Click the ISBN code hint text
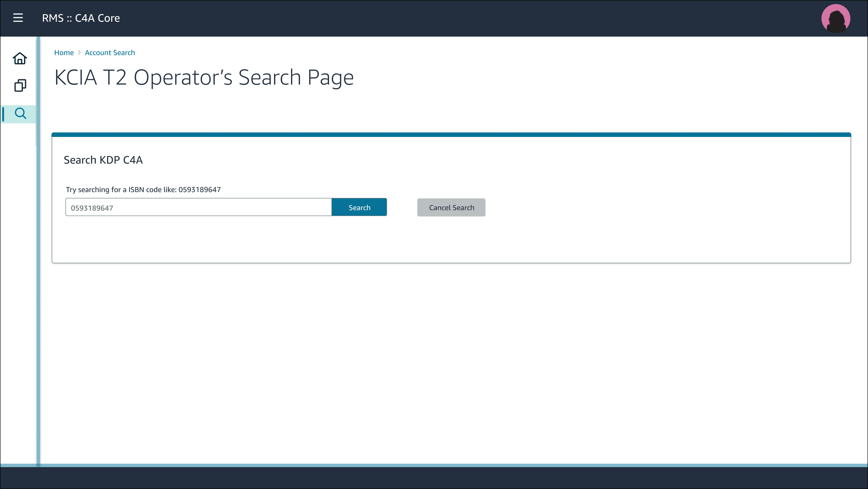 (143, 190)
